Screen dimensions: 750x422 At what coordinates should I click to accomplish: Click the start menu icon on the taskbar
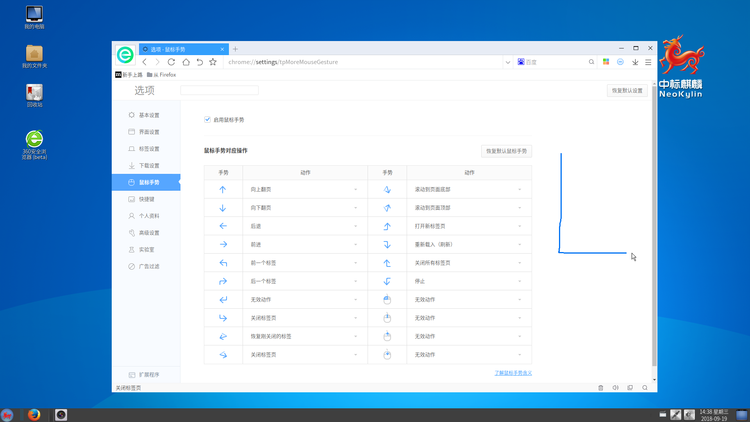[7, 415]
